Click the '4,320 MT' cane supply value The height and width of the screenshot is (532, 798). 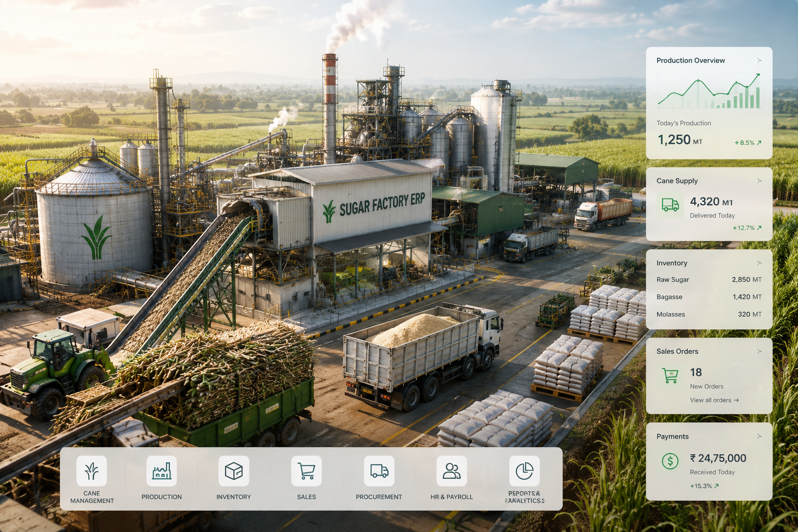point(711,202)
